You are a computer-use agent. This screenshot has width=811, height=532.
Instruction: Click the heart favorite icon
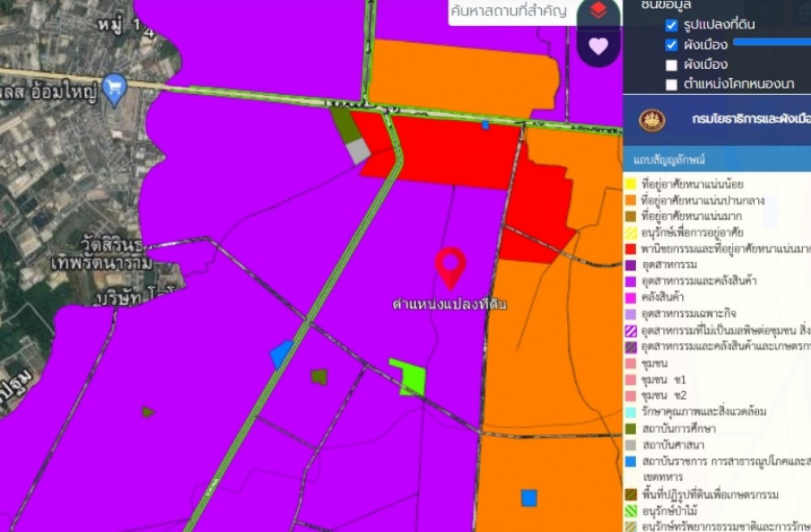tap(598, 45)
